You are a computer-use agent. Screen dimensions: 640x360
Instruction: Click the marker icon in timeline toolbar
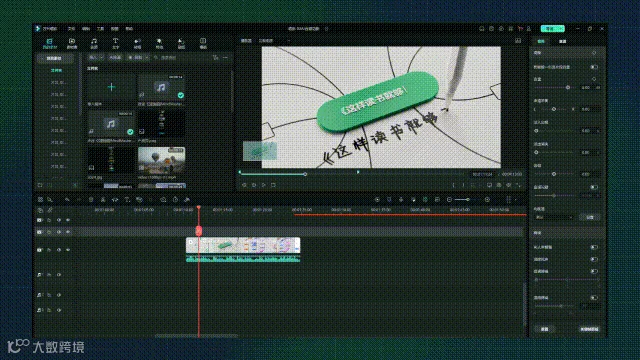point(389,200)
